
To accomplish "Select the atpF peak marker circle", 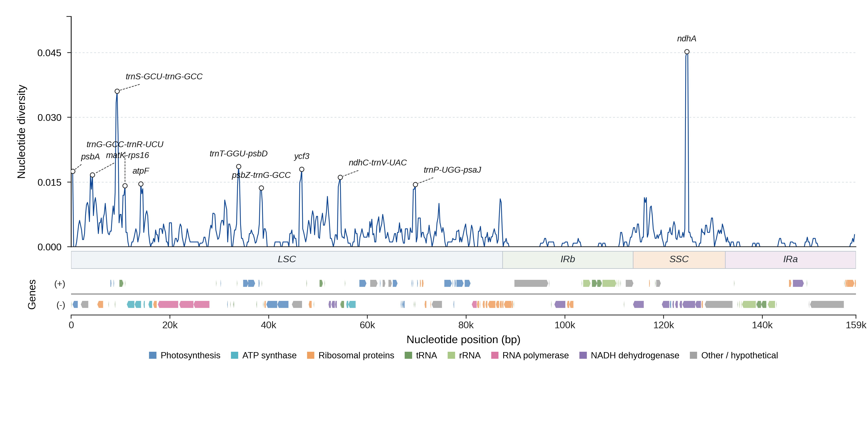I will tap(141, 184).
